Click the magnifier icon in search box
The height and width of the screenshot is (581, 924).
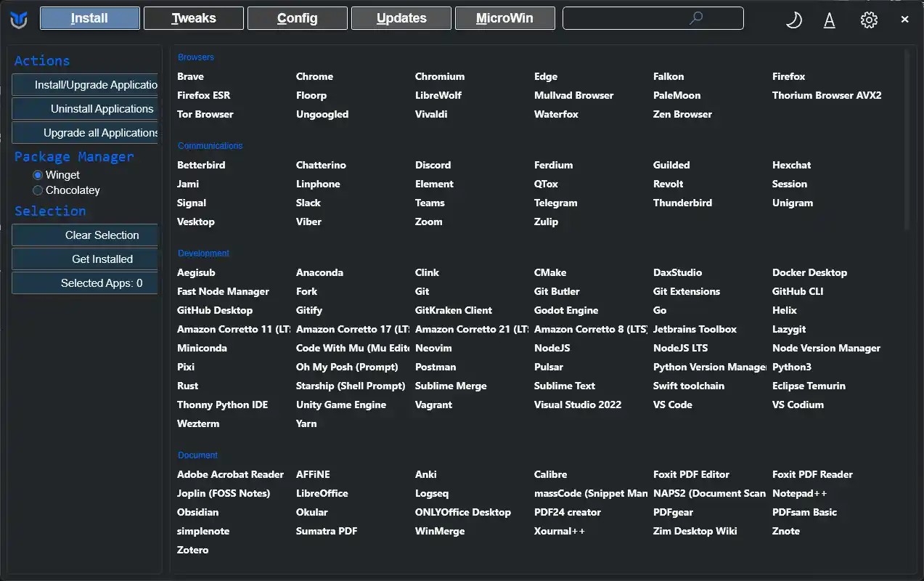(696, 18)
